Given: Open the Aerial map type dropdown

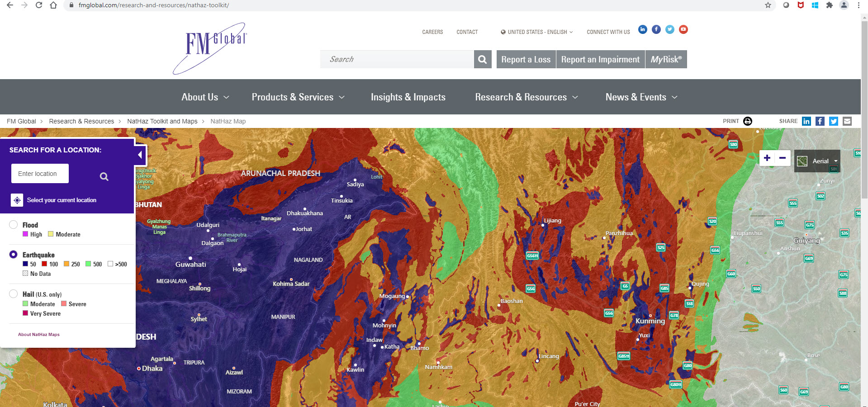Looking at the screenshot, I should [817, 161].
